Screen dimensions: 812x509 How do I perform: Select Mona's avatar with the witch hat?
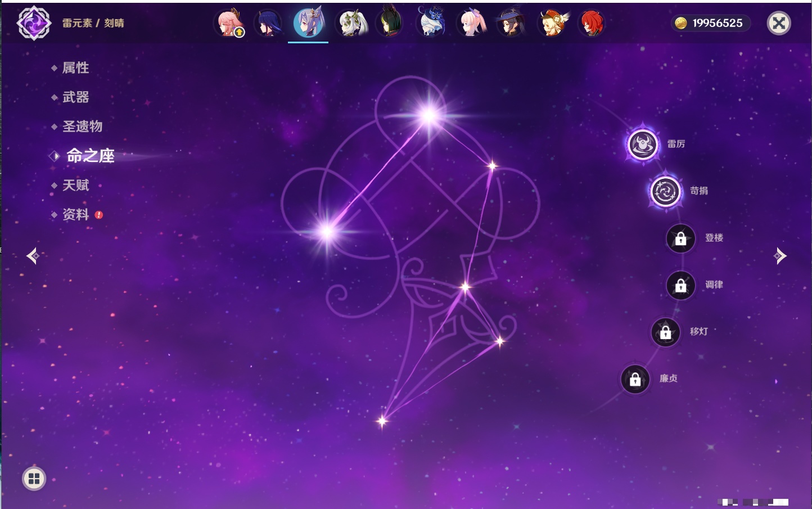pyautogui.click(x=511, y=23)
